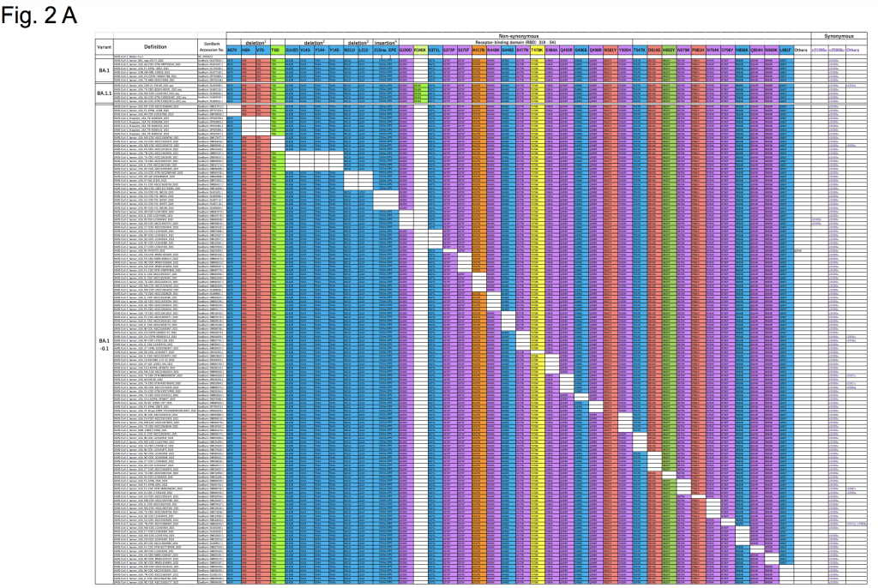Select the yellow T478K header cell
Image resolution: width=878 pixels, height=588 pixels.
538,51
